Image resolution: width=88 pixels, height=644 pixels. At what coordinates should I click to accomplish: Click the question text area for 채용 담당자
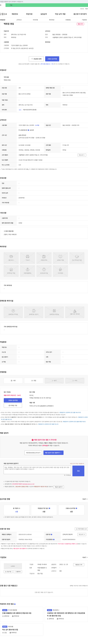[37, 470]
